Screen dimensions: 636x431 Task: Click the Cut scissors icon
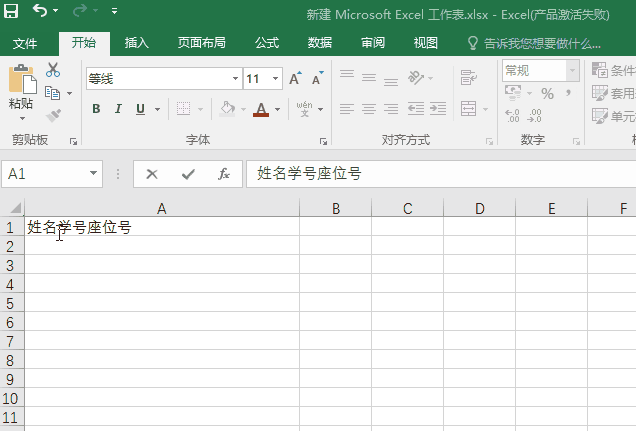point(53,70)
